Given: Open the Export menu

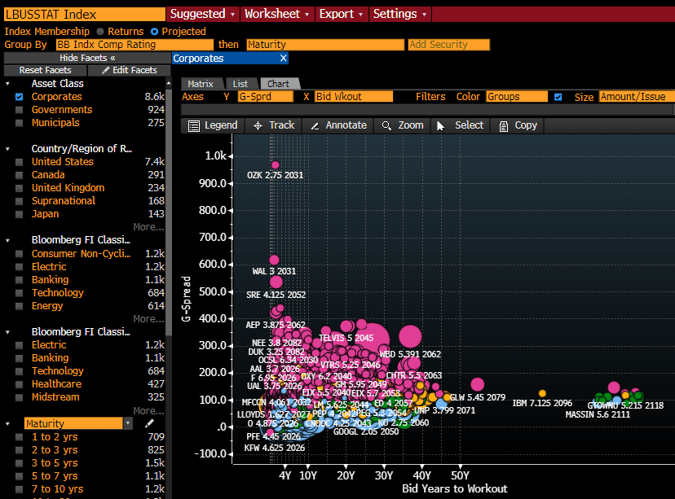Looking at the screenshot, I should click(341, 14).
